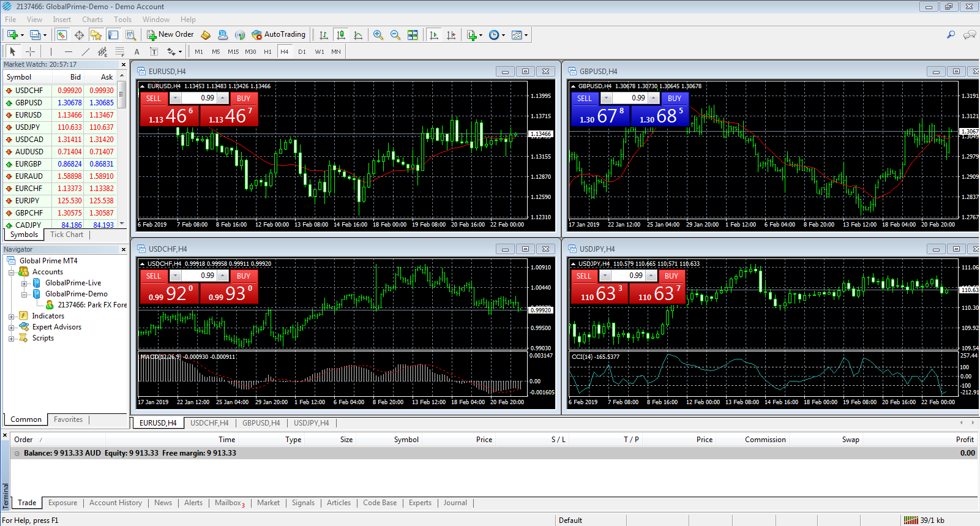This screenshot has width=980, height=526.
Task: Open the New Chart toolbar icon
Action: [x=12, y=35]
